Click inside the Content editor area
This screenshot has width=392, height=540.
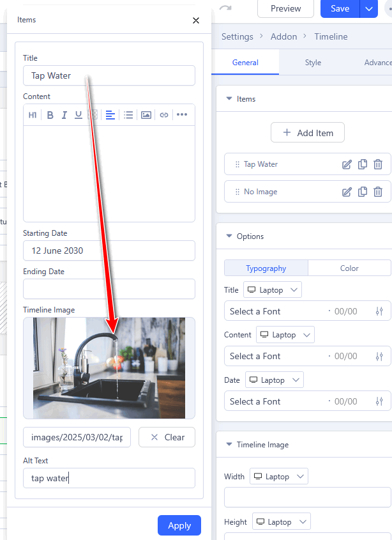109,174
